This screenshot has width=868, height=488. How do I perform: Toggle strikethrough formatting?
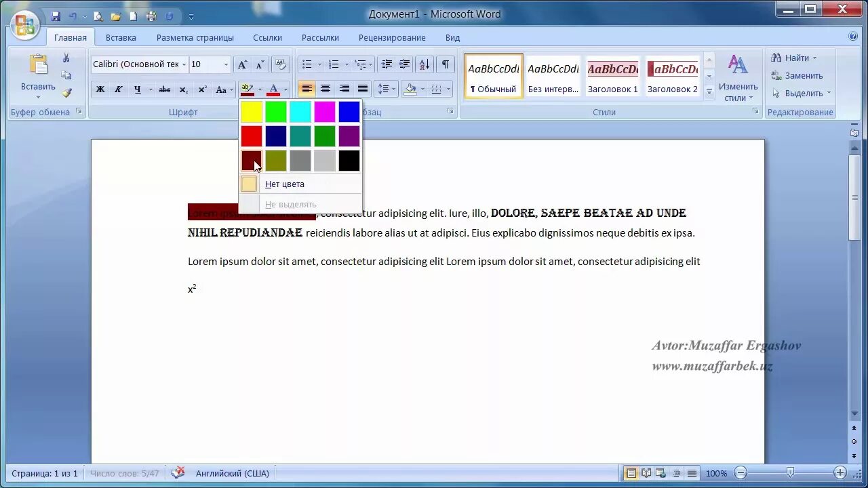pos(165,89)
